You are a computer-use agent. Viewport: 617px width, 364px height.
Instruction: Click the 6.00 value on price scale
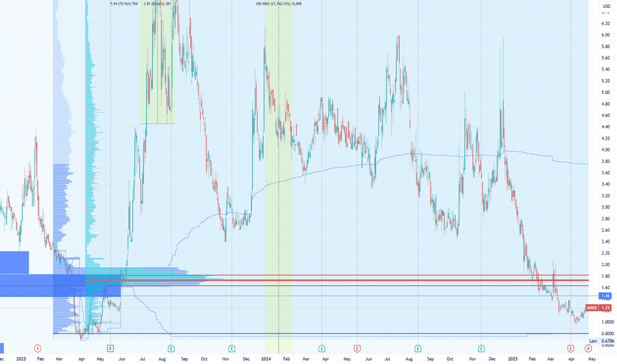pyautogui.click(x=605, y=35)
